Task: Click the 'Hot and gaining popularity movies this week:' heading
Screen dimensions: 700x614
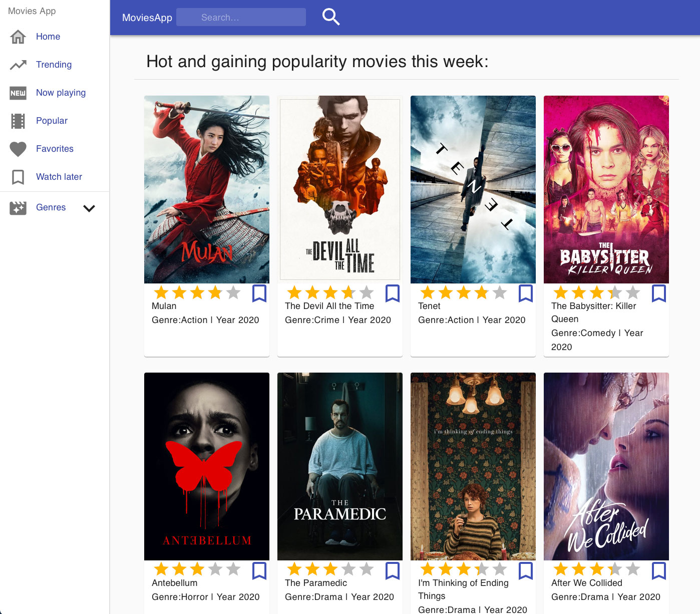Action: (317, 62)
